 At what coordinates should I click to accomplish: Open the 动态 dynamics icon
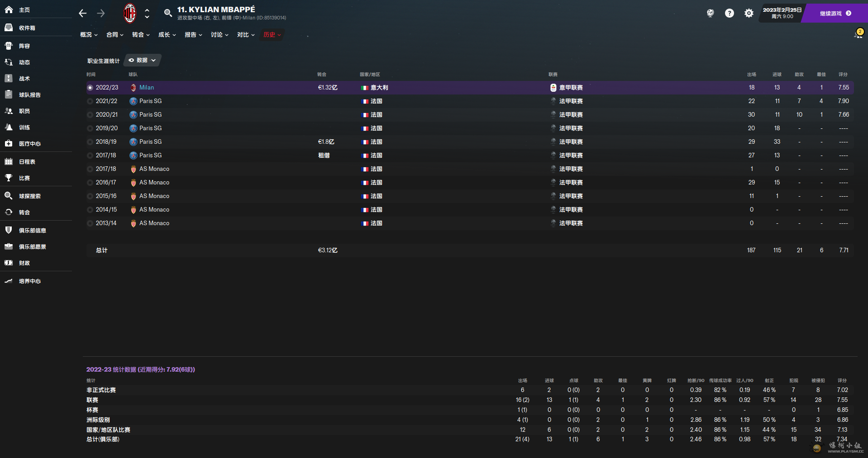[x=9, y=62]
